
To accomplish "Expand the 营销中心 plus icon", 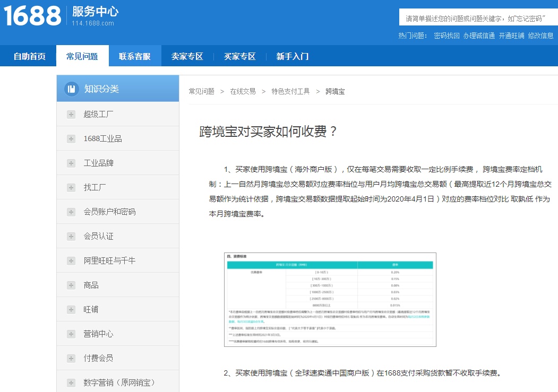I will 71,334.
